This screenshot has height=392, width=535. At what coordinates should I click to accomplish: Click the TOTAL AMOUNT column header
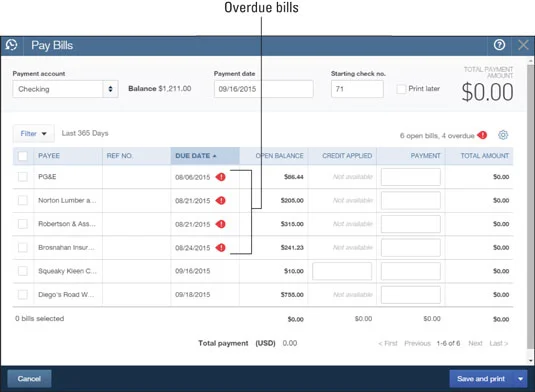(x=485, y=156)
